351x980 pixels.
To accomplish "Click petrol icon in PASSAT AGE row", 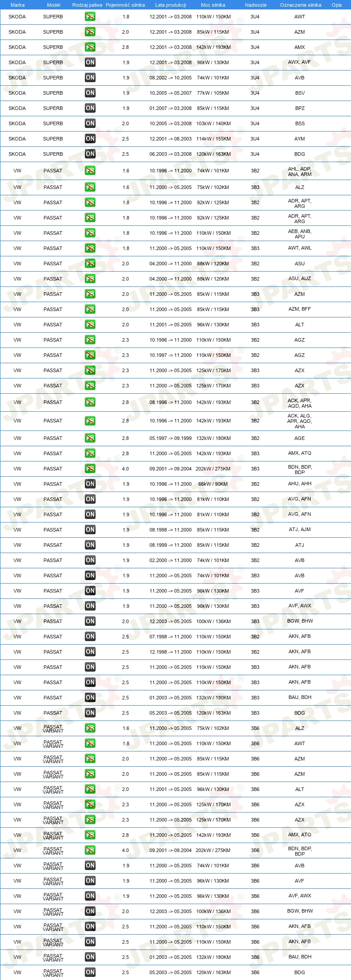I will tap(90, 438).
